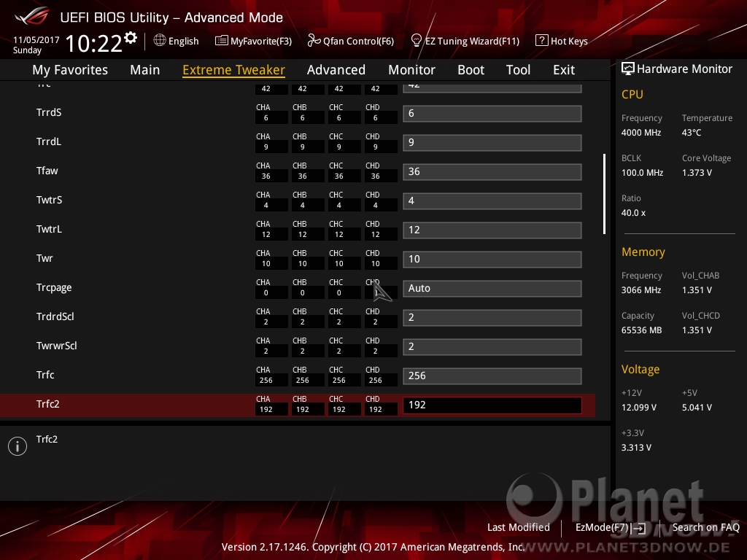
Task: Change language by clicking English
Action: (183, 41)
